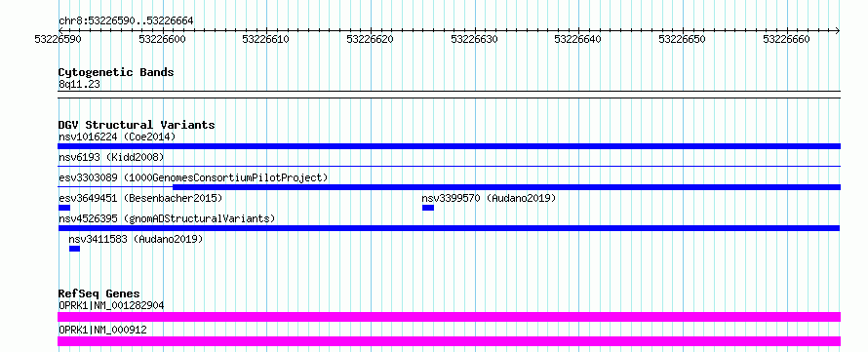Select ruler tick label 53226660
This screenshot has height=352, width=868.
tap(787, 39)
